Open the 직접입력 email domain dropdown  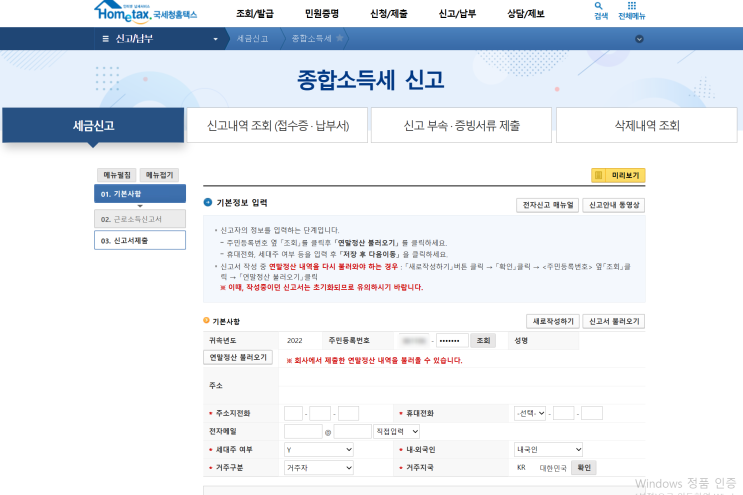(397, 432)
